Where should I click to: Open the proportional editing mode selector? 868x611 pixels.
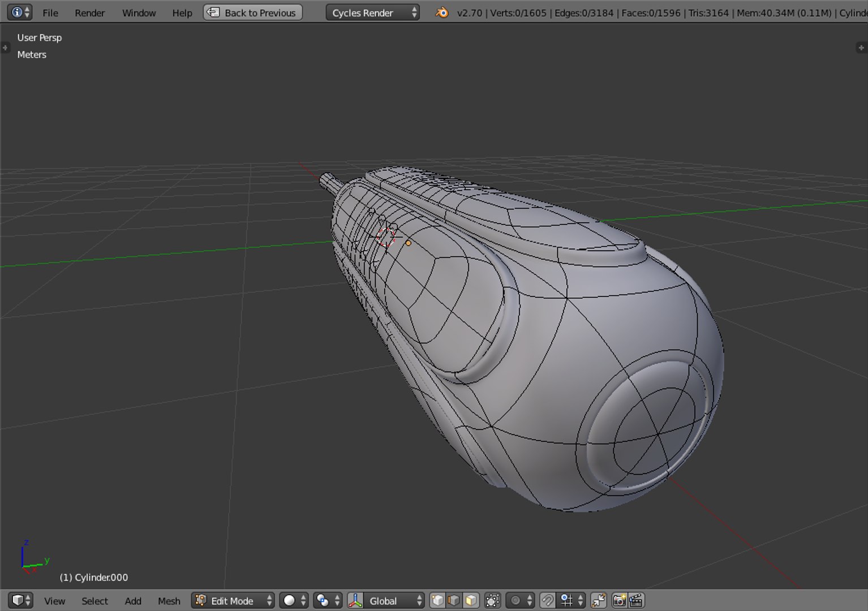pos(520,600)
